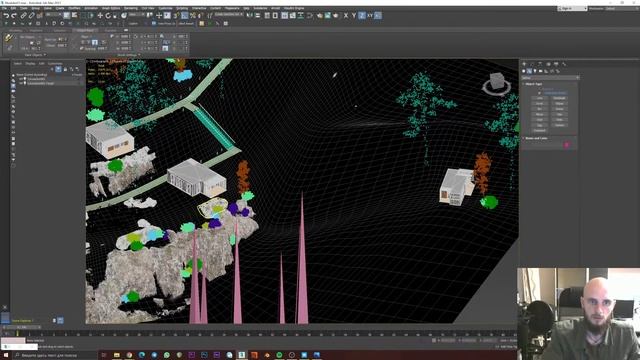Image resolution: width=640 pixels, height=360 pixels.
Task: Open the Animation menu
Action: point(91,8)
